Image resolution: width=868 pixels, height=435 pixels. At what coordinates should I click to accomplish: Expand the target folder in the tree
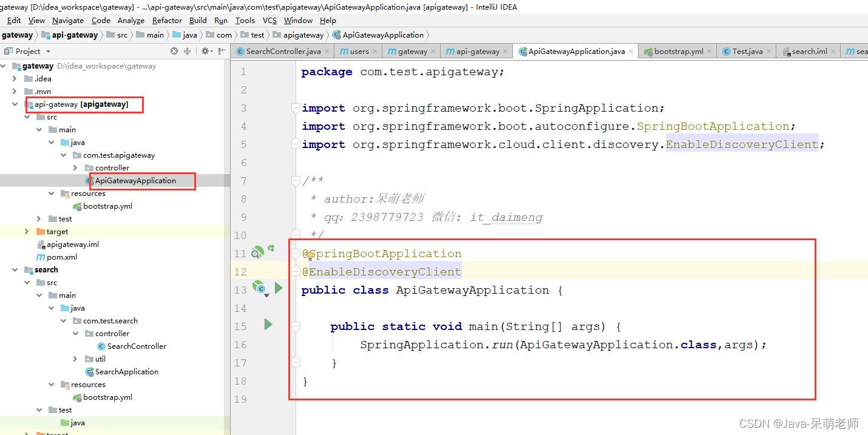coord(27,232)
